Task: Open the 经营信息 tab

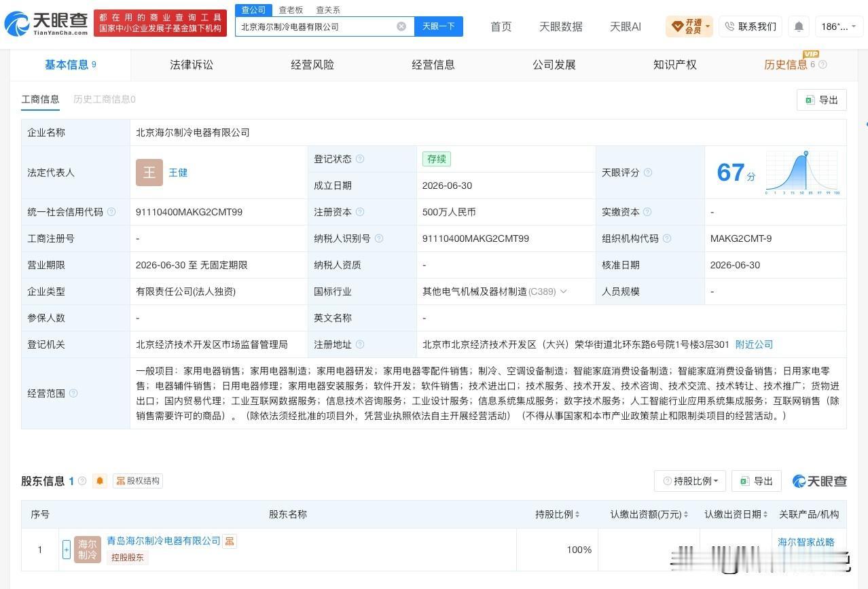Action: 433,65
